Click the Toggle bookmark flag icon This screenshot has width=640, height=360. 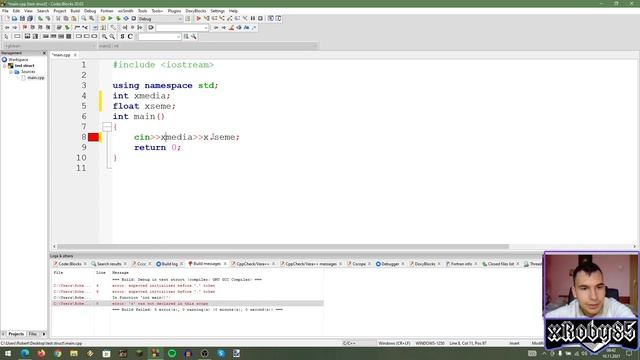click(24, 28)
